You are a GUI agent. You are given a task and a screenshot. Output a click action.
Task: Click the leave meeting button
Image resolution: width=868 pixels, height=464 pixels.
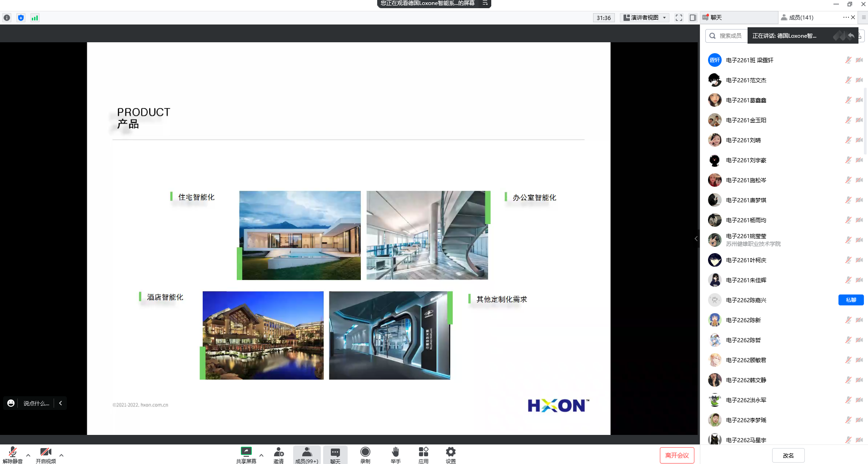click(677, 455)
